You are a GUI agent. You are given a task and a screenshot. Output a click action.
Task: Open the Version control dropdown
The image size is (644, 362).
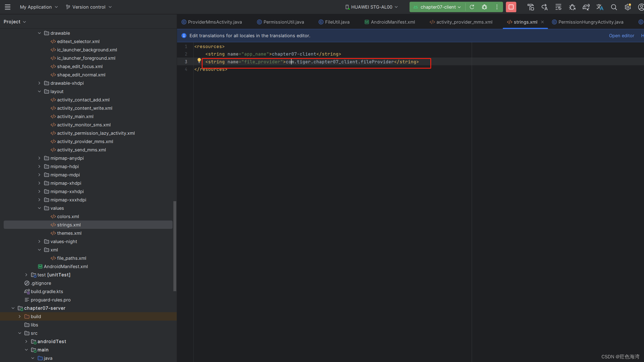(89, 7)
